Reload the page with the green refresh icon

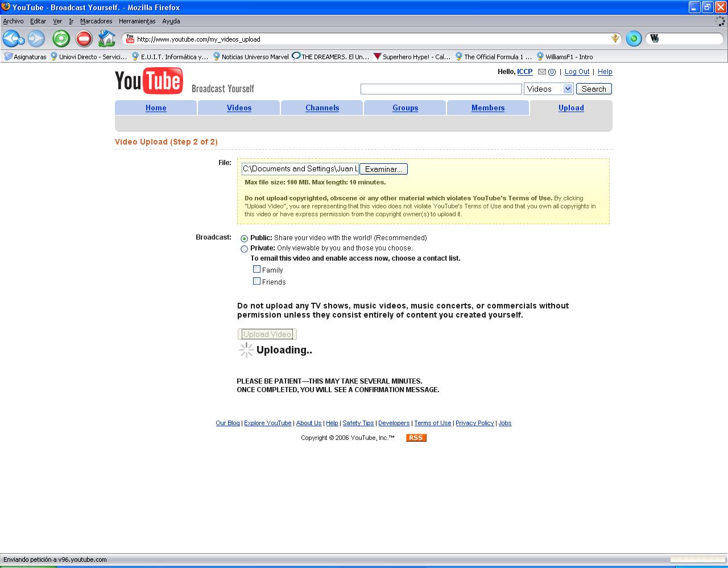tap(61, 39)
